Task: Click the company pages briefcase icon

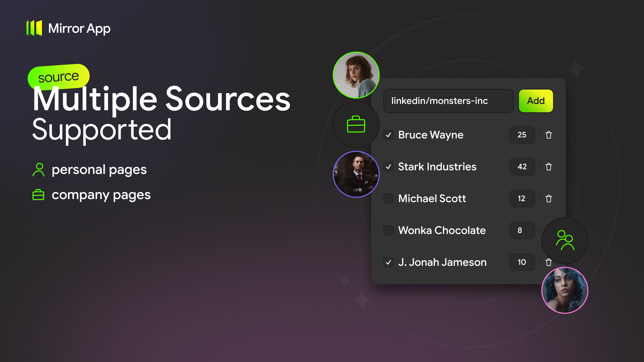Action: pyautogui.click(x=38, y=195)
